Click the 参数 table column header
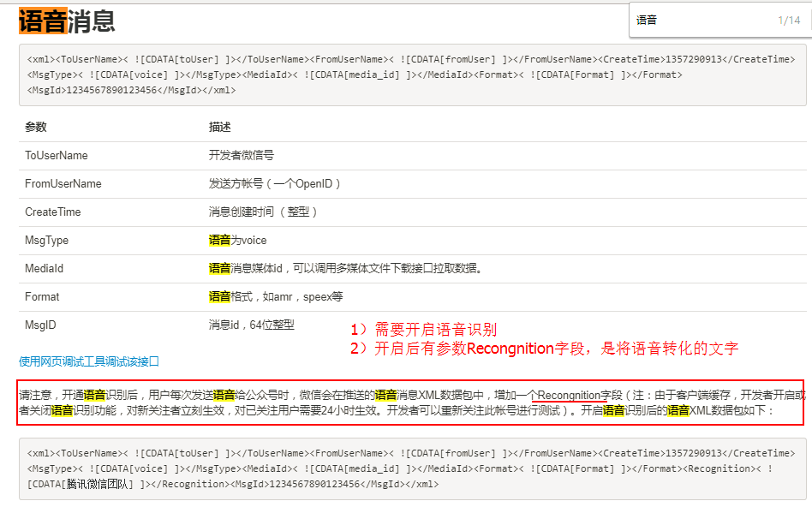Viewport: 812px width, 507px height. coord(36,127)
